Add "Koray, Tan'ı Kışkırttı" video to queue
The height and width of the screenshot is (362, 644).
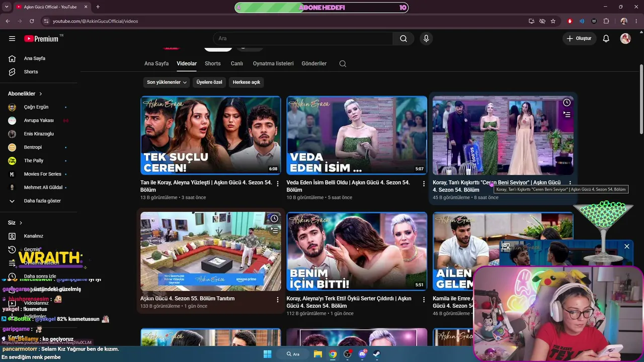pyautogui.click(x=567, y=115)
